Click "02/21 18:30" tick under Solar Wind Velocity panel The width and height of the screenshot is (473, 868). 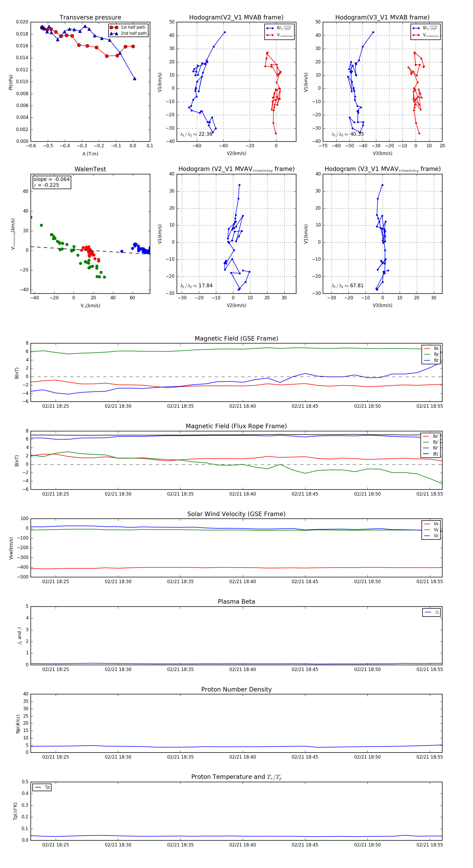pyautogui.click(x=118, y=582)
